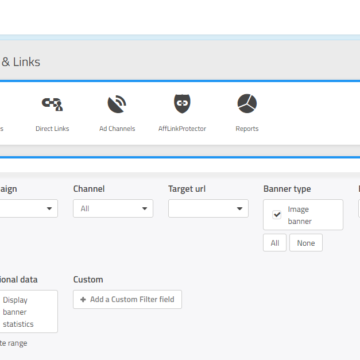360x360 pixels.
Task: Open the Reports pie chart icon
Action: click(x=247, y=104)
